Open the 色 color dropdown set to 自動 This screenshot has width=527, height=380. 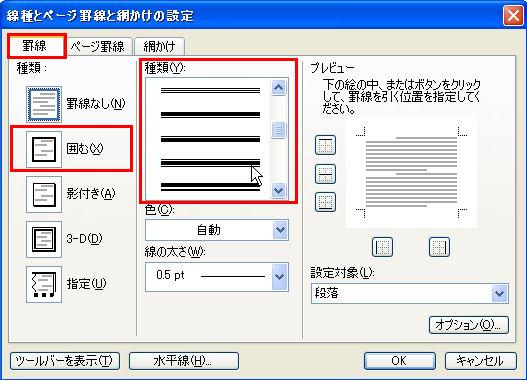[217, 230]
